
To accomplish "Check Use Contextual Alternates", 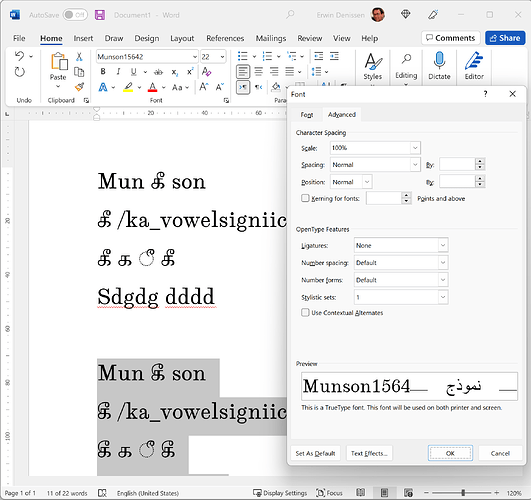I will point(305,312).
